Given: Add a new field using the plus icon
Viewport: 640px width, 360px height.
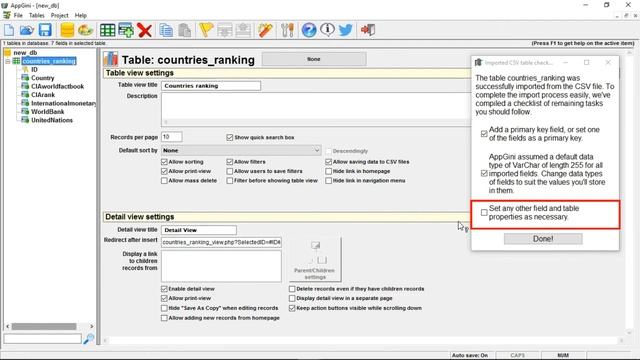Looking at the screenshot, I should tap(126, 30).
